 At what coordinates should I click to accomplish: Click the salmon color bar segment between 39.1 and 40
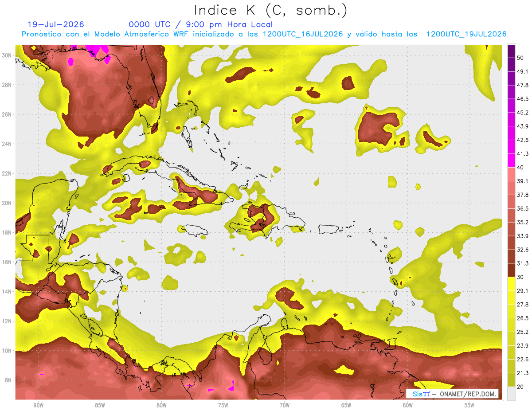[512, 174]
